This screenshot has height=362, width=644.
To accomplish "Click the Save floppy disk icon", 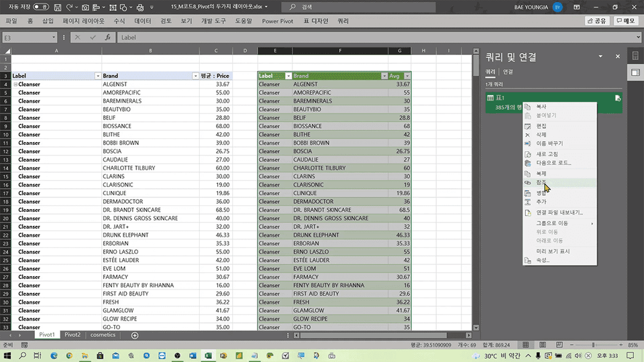I will [58, 7].
